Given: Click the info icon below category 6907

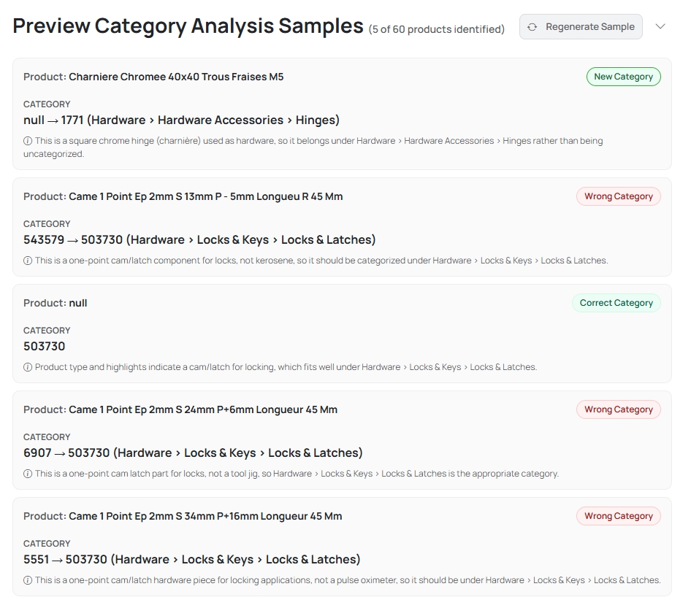Looking at the screenshot, I should [28, 474].
